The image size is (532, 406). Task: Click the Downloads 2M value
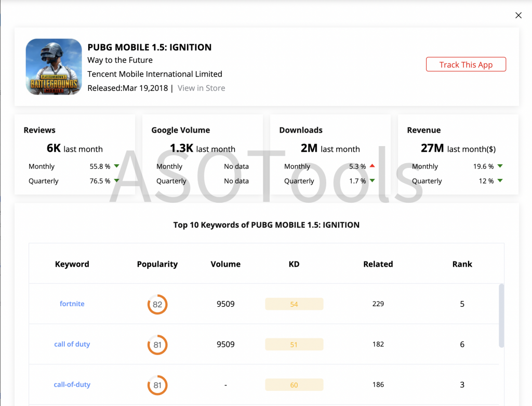(x=309, y=148)
